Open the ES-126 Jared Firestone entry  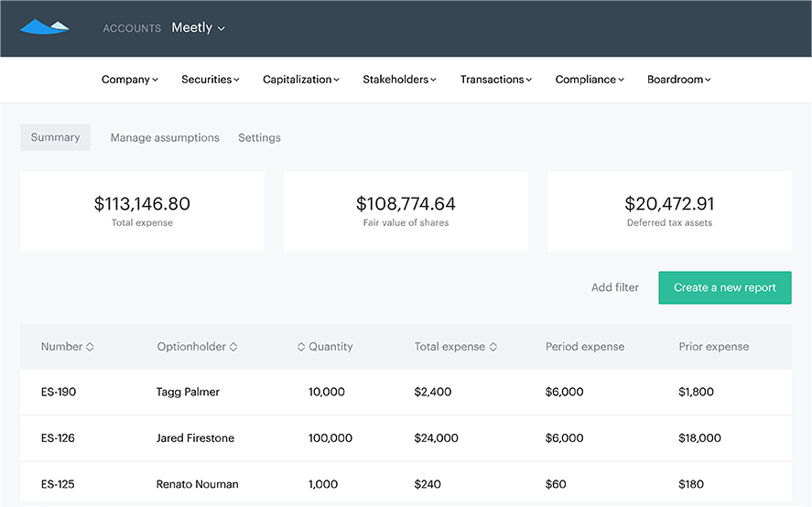tap(406, 438)
